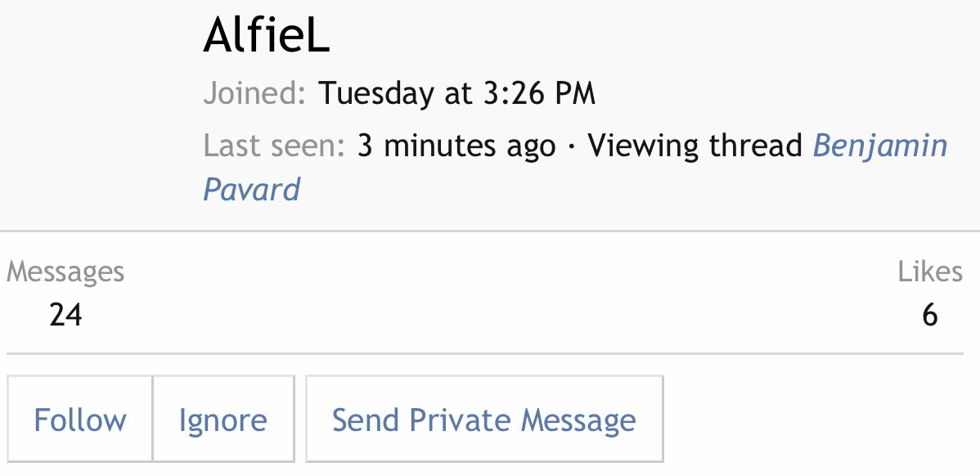This screenshot has width=980, height=476.
Task: Click the '3 minutes ago' timestamp
Action: tap(456, 146)
